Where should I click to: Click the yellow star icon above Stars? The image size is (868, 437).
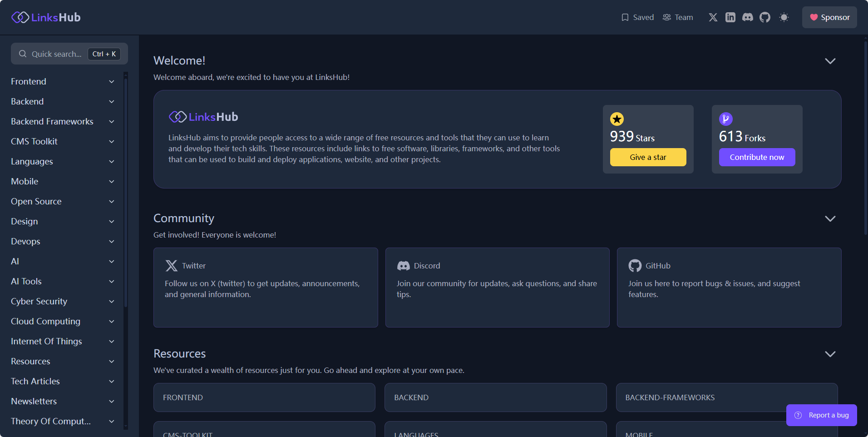(x=616, y=119)
